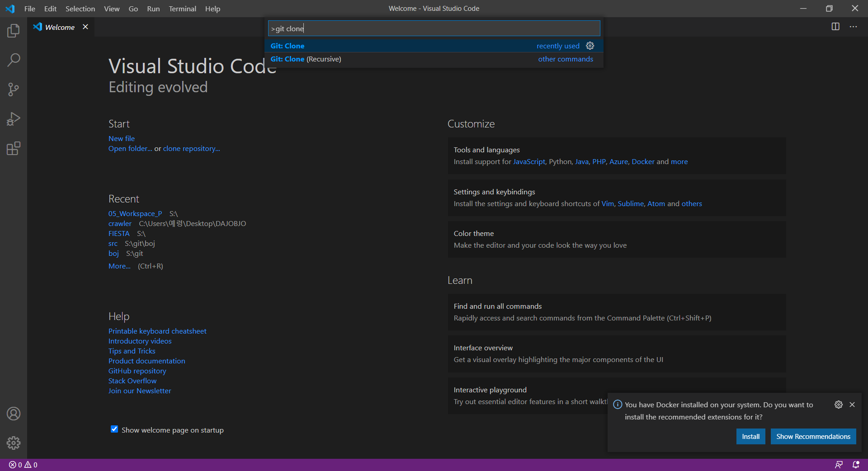
Task: Open recent boj folder
Action: tap(113, 253)
